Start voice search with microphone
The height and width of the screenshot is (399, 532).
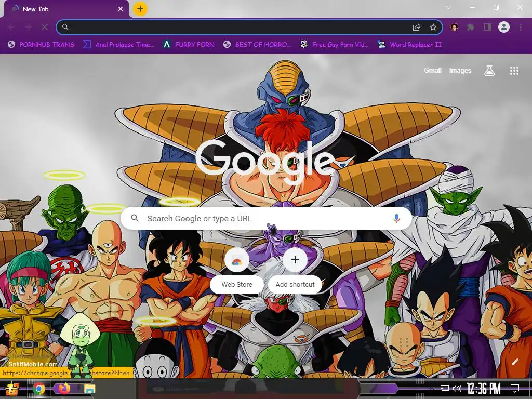(x=396, y=219)
